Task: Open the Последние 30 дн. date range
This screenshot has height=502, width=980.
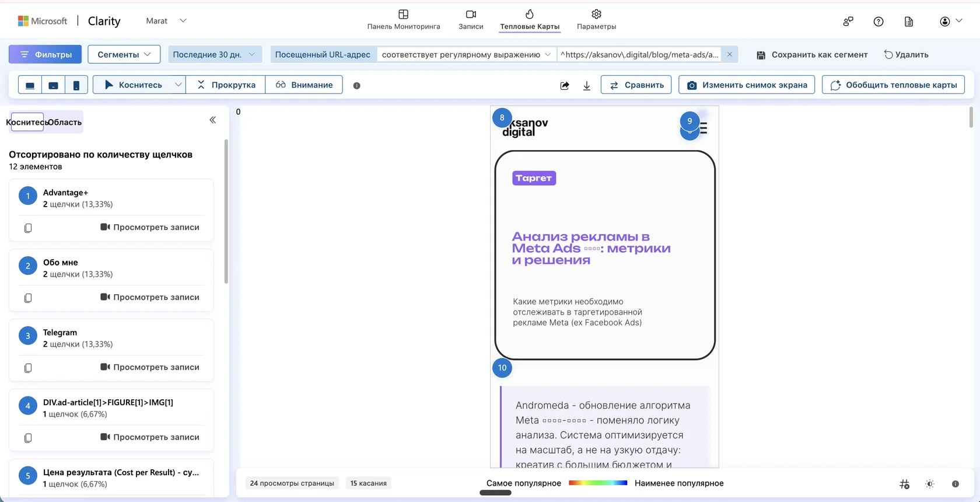Action: pyautogui.click(x=215, y=54)
